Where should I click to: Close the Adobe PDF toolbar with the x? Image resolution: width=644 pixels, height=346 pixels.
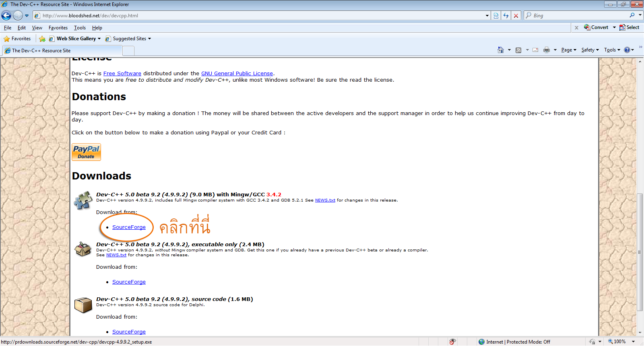[576, 28]
